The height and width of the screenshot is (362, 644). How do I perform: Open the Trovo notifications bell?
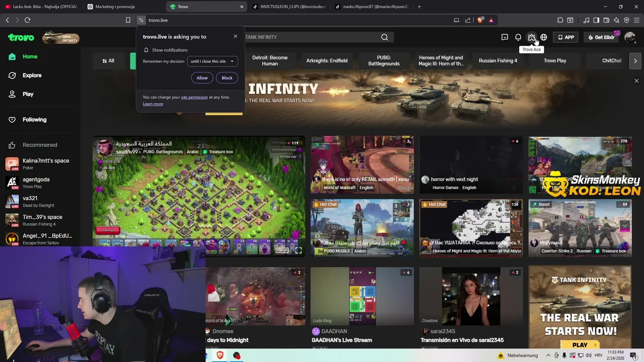518,37
